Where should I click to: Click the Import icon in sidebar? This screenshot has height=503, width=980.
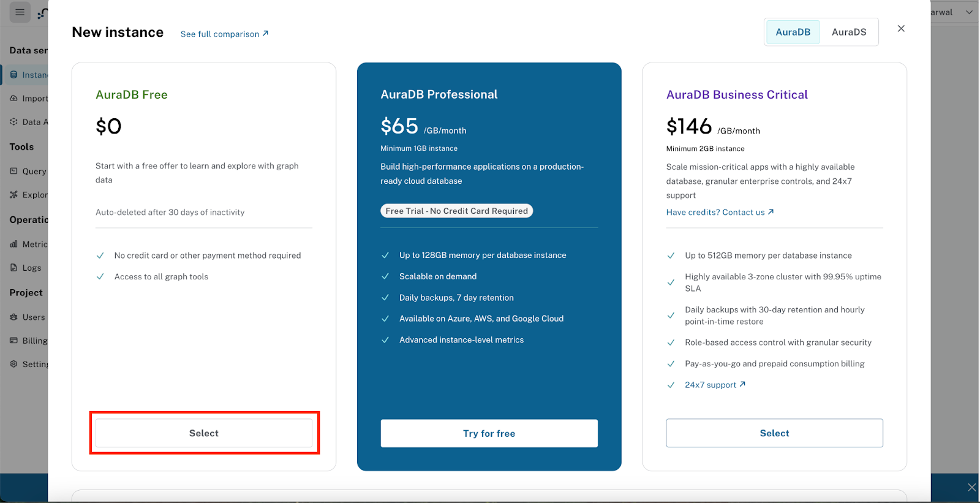pyautogui.click(x=14, y=98)
